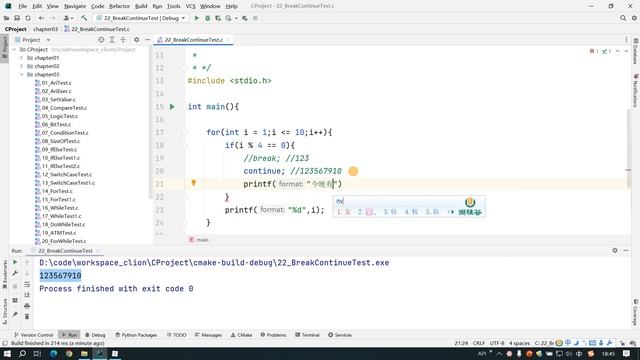The width and height of the screenshot is (640, 360).
Task: Collapse the CProject root node
Action: coord(15,49)
